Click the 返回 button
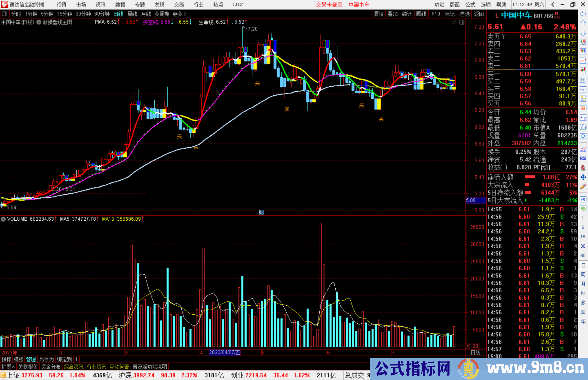 479,14
